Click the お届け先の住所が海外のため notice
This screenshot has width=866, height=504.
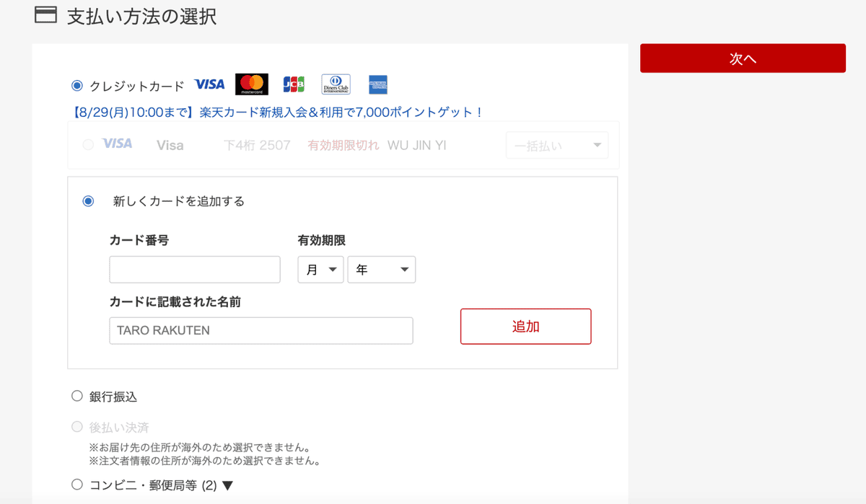pos(200,447)
